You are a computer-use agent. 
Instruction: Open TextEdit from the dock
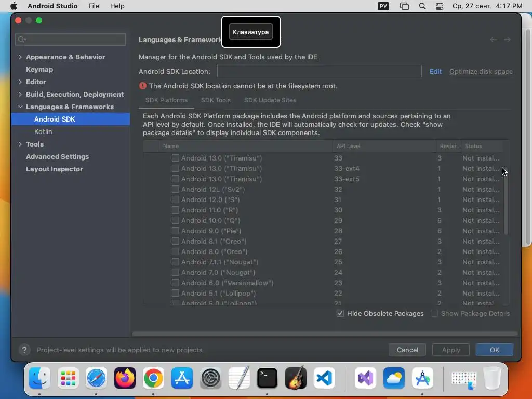click(239, 378)
